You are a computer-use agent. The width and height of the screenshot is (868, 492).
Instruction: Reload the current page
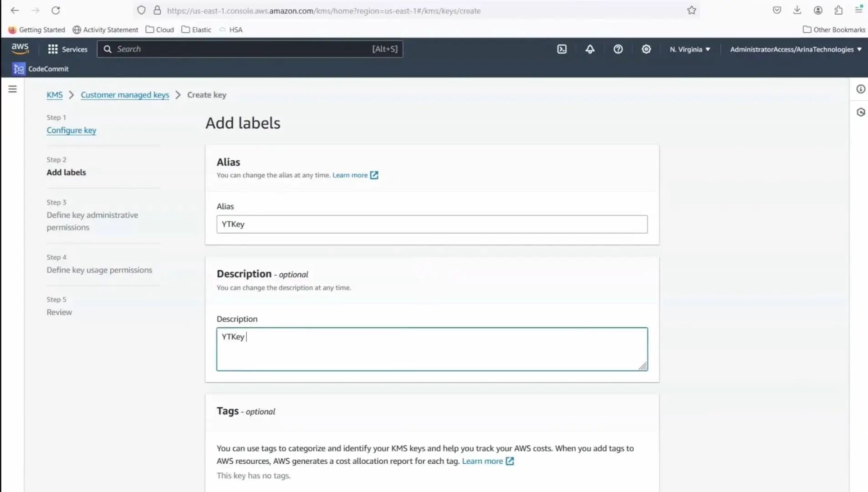56,10
